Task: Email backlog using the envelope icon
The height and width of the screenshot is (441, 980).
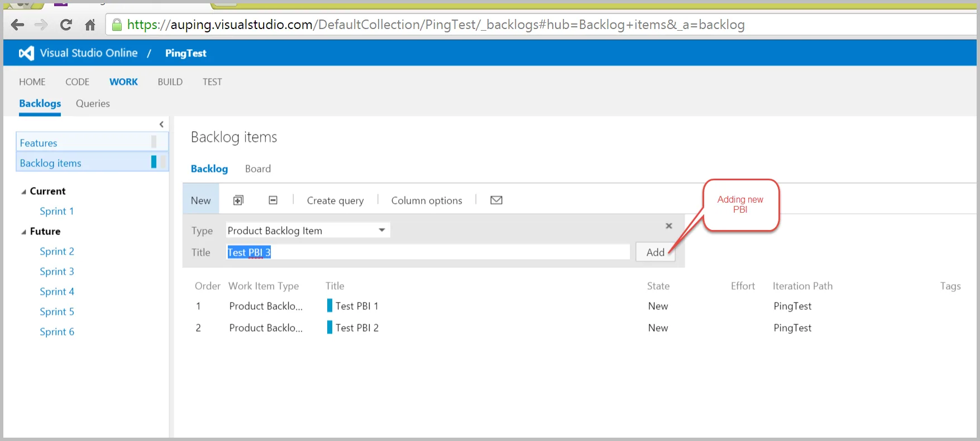Action: (x=496, y=200)
